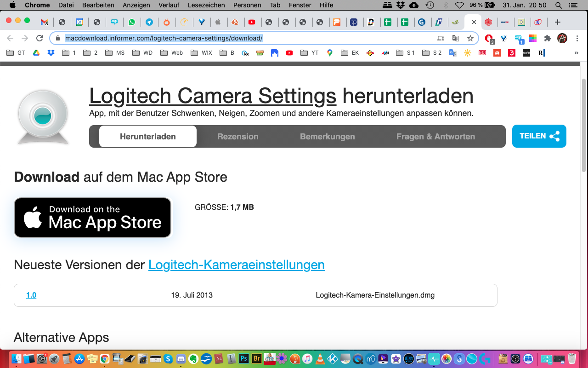Viewport: 588px width, 368px height.
Task: Switch to the WhatsApp browser tab
Action: (x=132, y=22)
